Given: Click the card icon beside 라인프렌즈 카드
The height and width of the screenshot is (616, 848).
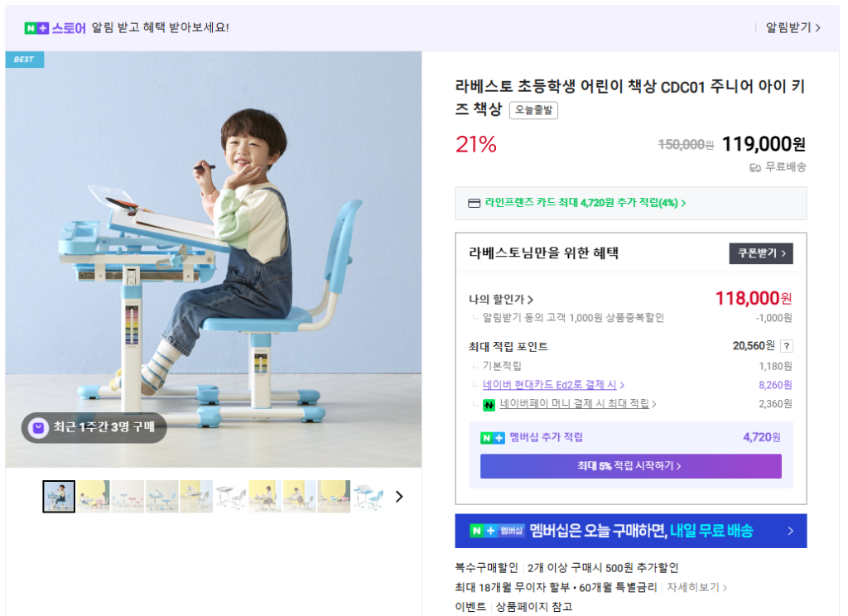Looking at the screenshot, I should (475, 203).
